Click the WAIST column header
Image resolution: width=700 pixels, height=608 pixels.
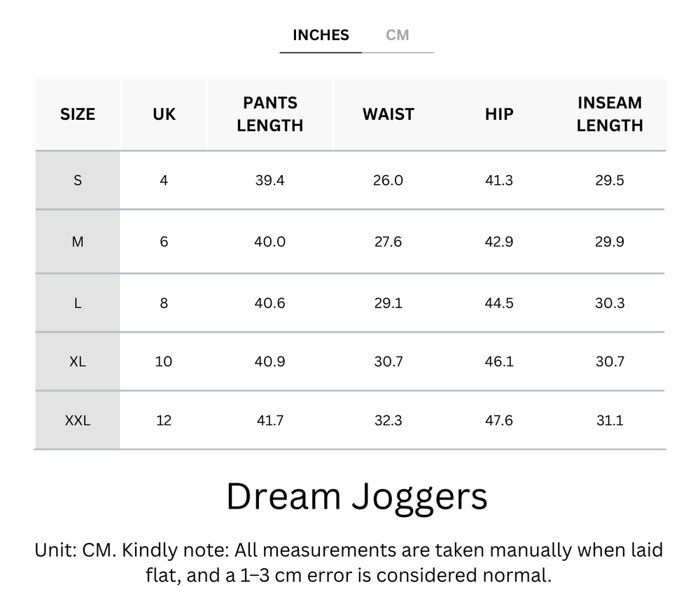click(x=388, y=114)
